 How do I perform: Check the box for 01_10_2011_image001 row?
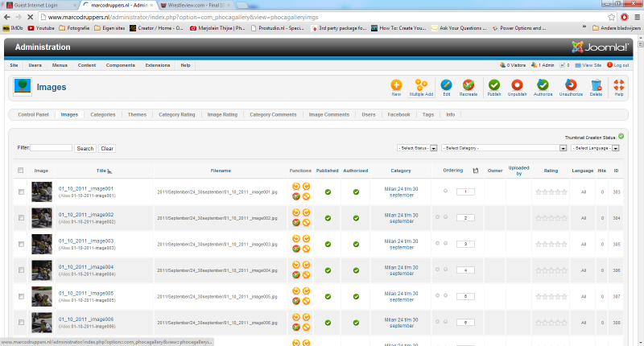pos(21,192)
